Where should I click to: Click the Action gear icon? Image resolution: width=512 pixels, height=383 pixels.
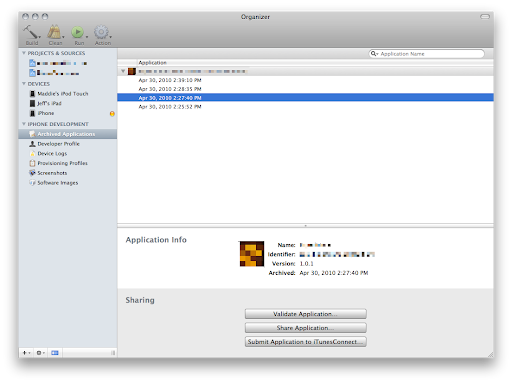[x=101, y=32]
